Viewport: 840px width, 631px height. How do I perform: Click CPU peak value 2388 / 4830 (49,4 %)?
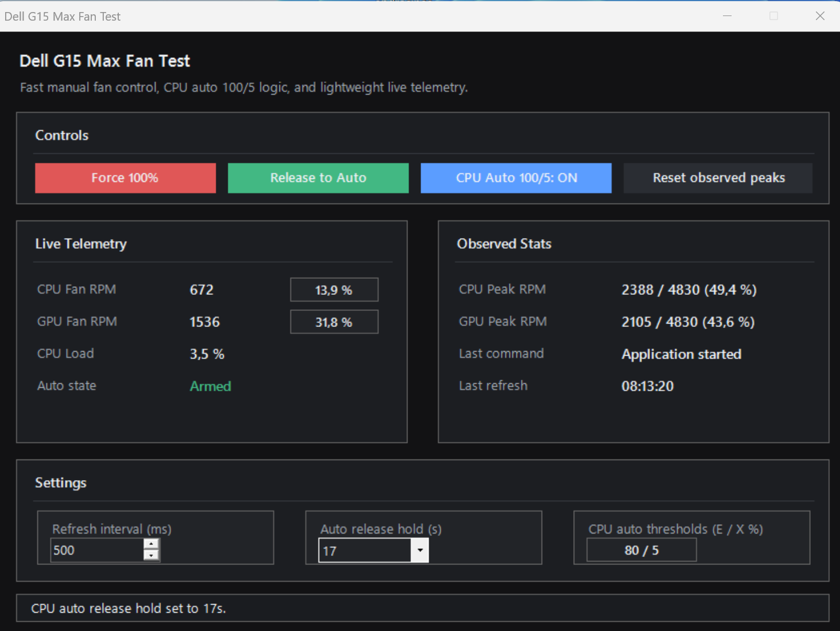(689, 290)
